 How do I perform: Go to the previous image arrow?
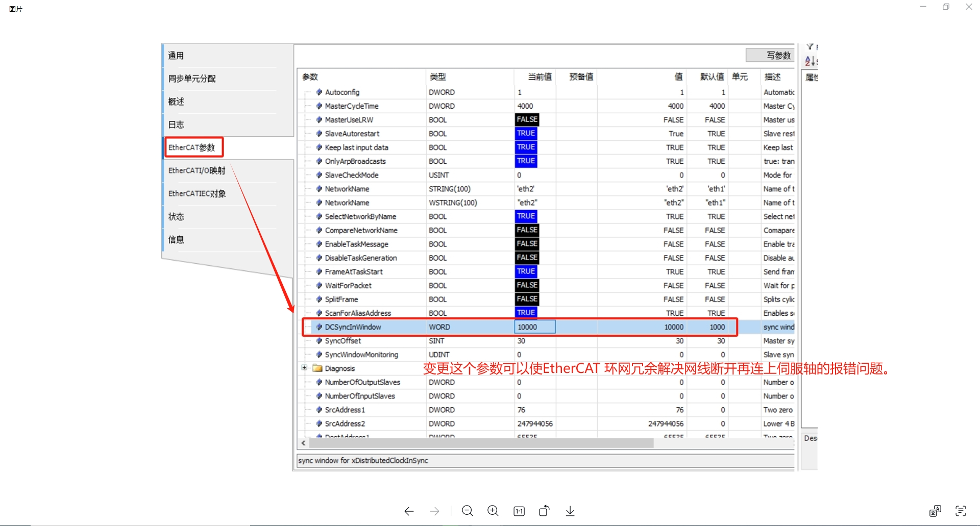(x=409, y=511)
